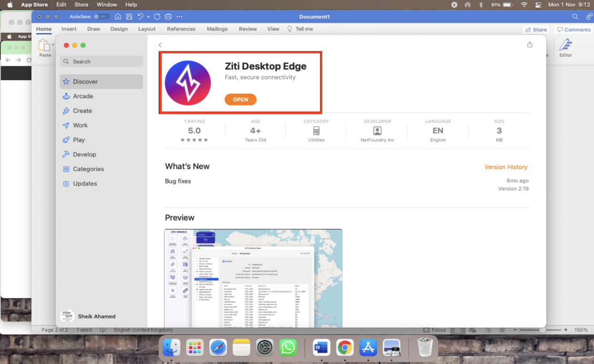Click the Print icon in Word title bar

click(168, 17)
